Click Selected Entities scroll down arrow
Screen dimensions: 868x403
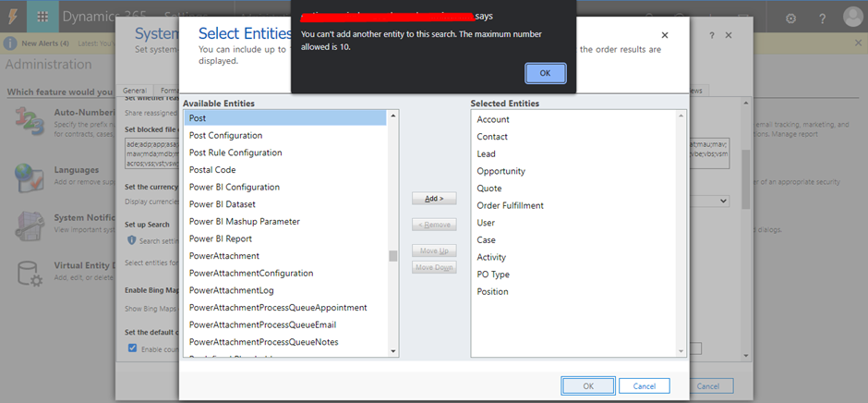tap(681, 351)
